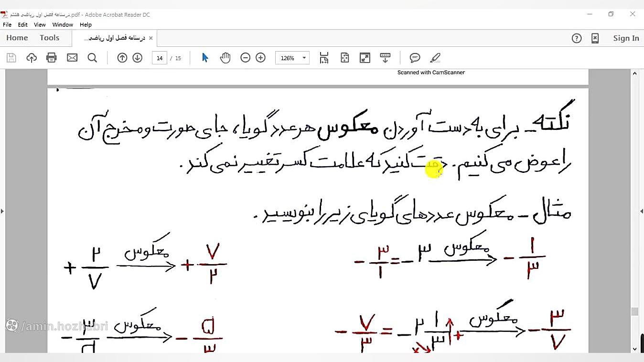Image resolution: width=644 pixels, height=362 pixels.
Task: Enter full screen mode icon
Action: pos(365,58)
